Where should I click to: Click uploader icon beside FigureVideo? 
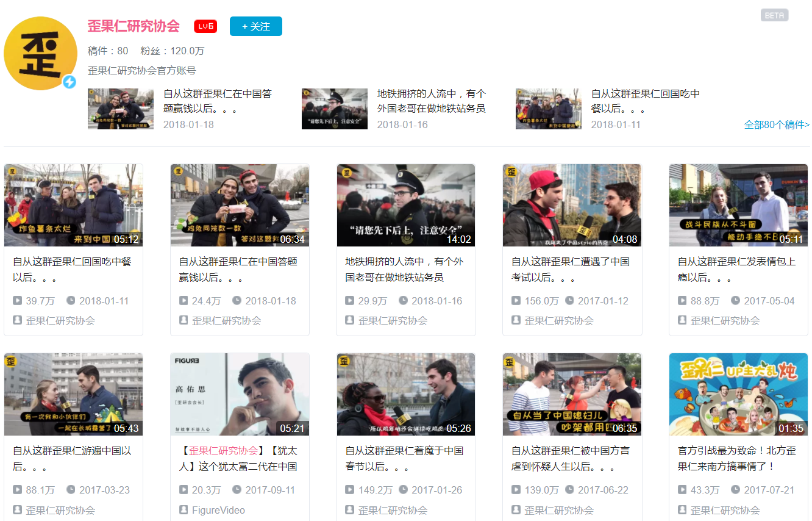[183, 509]
